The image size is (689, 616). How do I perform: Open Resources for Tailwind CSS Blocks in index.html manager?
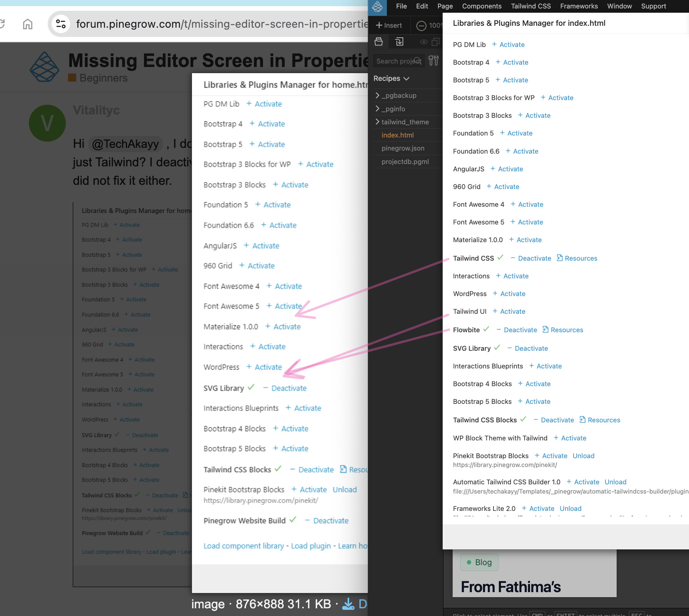pos(600,420)
